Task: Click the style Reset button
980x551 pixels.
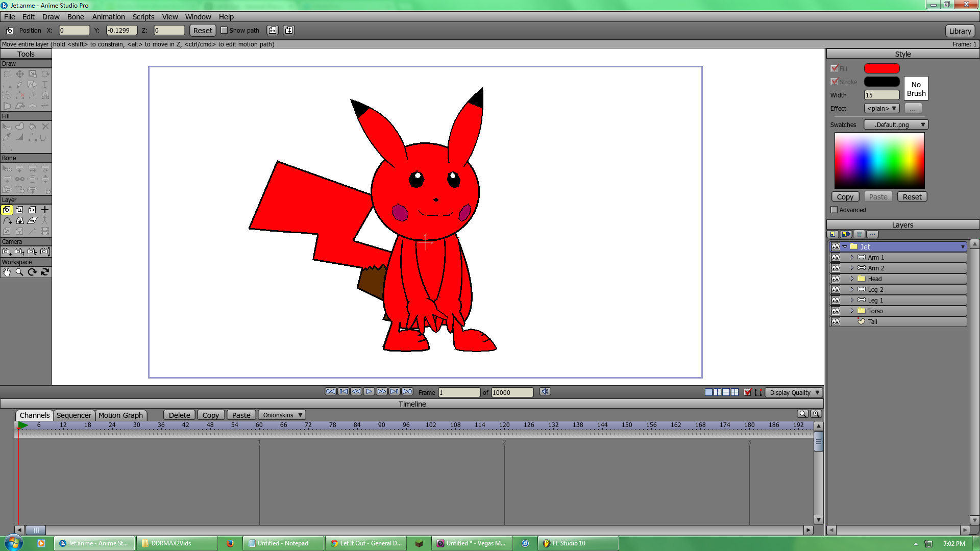Action: click(x=912, y=197)
